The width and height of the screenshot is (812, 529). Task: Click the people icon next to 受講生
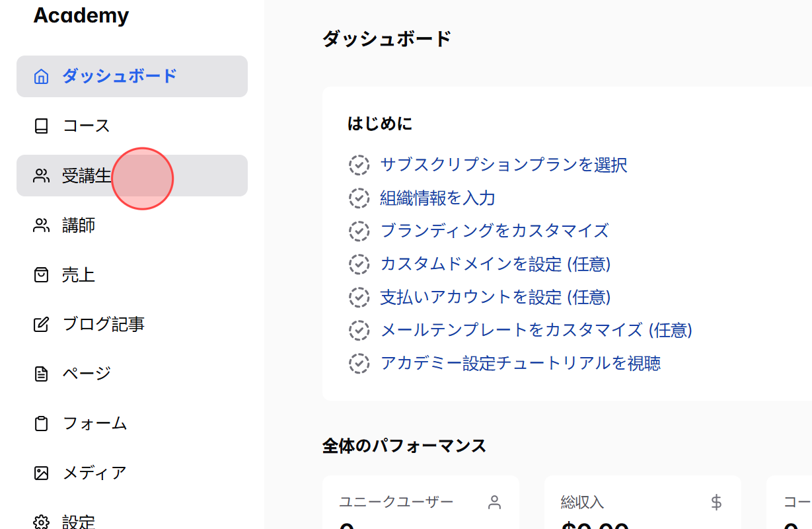(x=41, y=175)
